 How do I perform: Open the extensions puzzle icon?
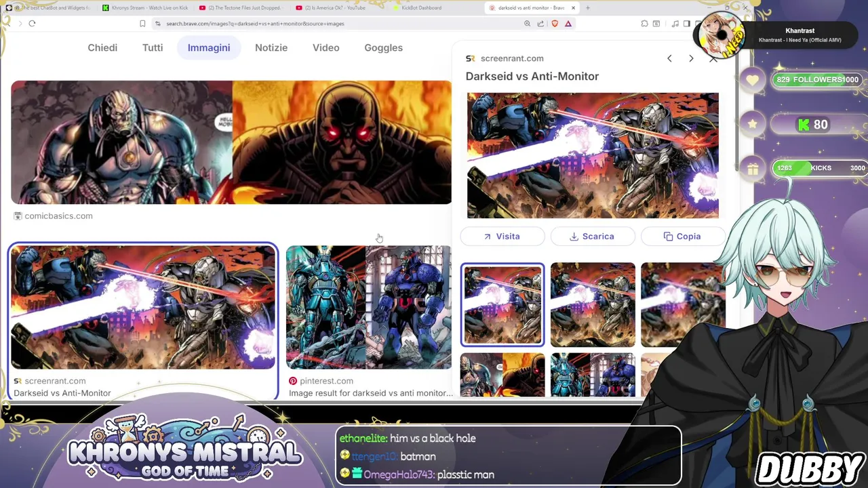pos(644,24)
